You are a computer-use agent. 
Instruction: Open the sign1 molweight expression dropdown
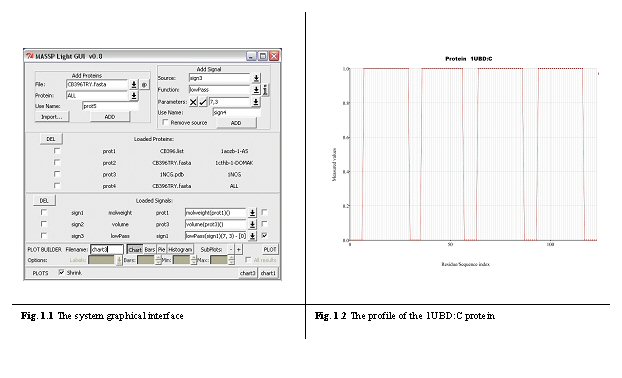pos(252,213)
